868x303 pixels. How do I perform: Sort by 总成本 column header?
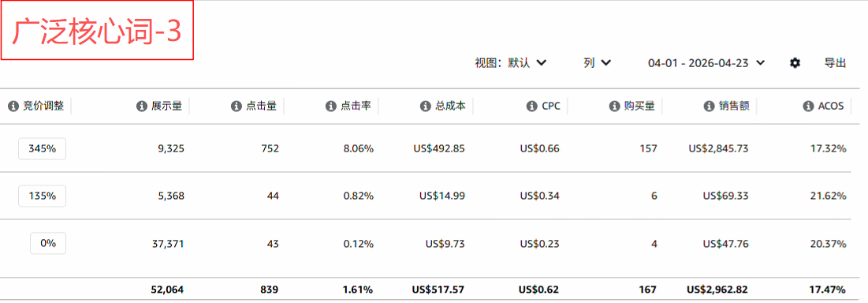(451, 106)
